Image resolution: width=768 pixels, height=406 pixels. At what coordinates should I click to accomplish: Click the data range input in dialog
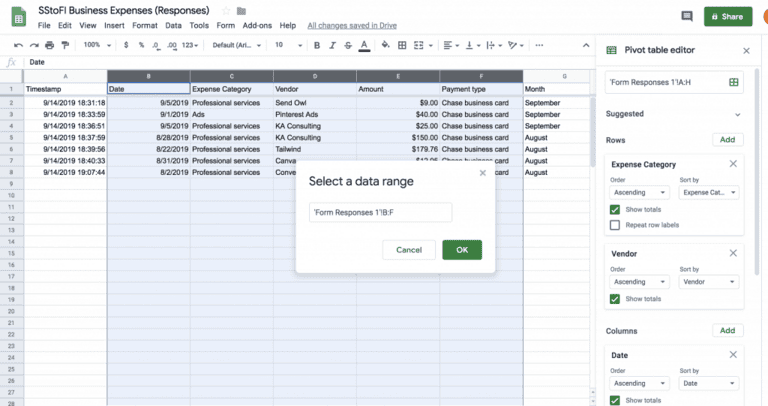[x=380, y=213]
